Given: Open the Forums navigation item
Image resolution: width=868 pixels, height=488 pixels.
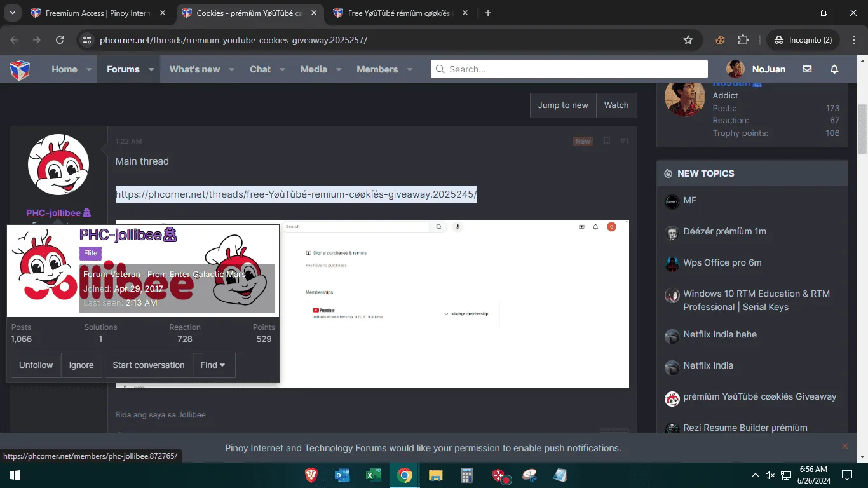Looking at the screenshot, I should [123, 69].
